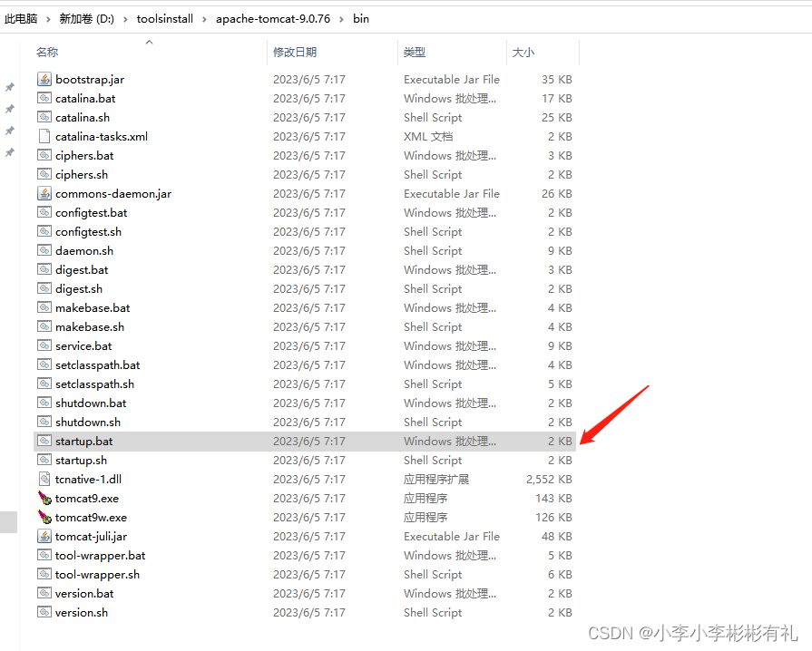Select the startup.sh file name
The image size is (812, 651).
click(x=82, y=460)
